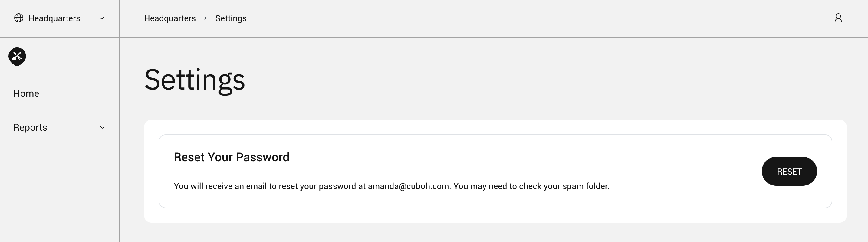Click the amanda@cuboh.com email address text
868x242 pixels.
point(408,186)
